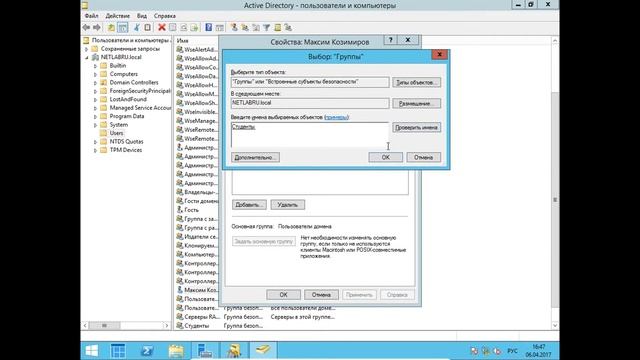The image size is (640, 360).
Task: Open the Справка menu
Action: tap(165, 16)
